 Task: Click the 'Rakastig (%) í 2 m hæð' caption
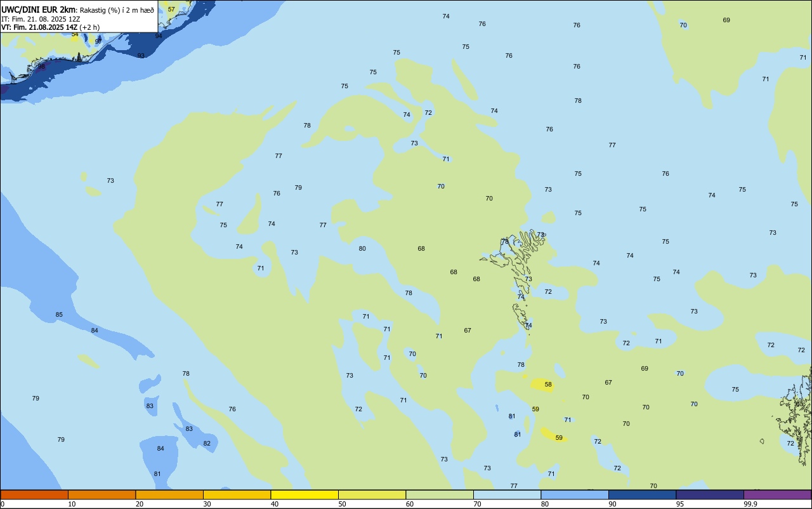117,10
